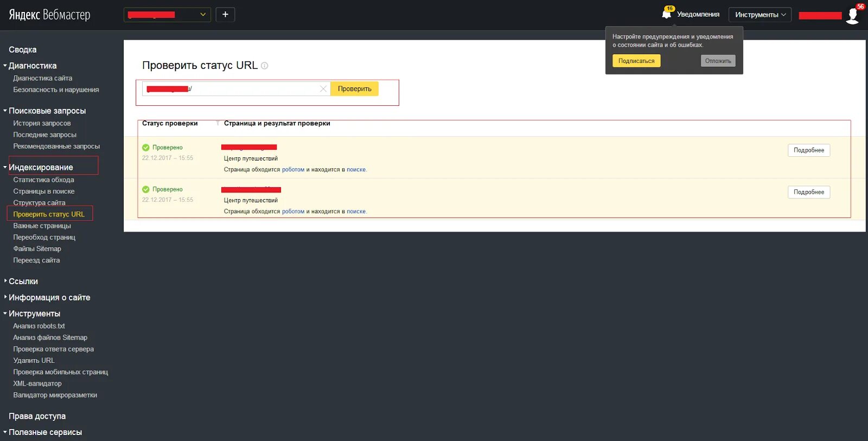Open Статистика обхода
This screenshot has height=441, width=868.
43,180
